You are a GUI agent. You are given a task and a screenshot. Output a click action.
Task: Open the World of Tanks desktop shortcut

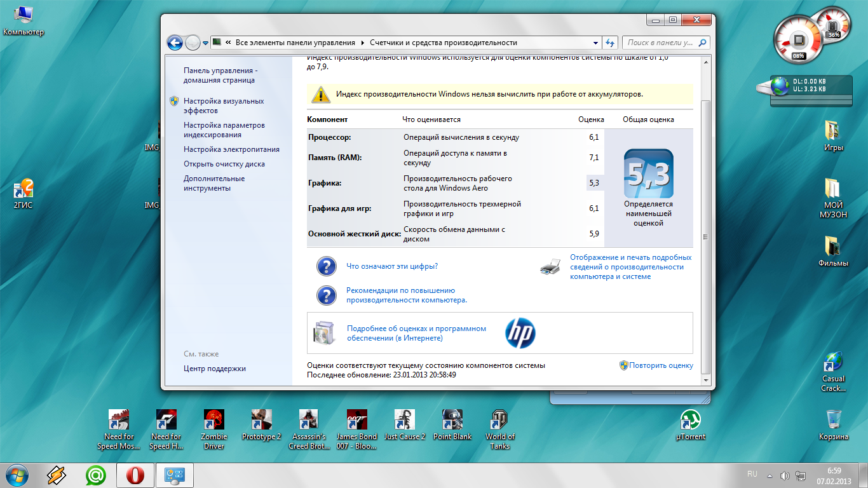coord(499,421)
